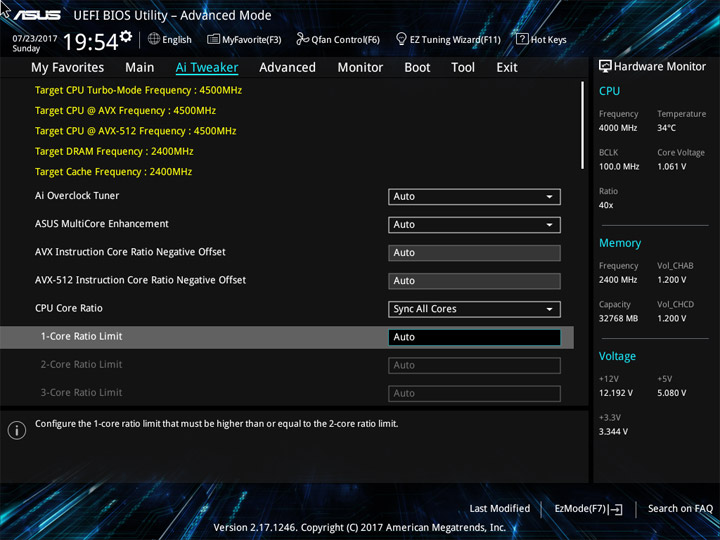Click the Ai Overclock Tuner label
The height and width of the screenshot is (540, 720).
[x=77, y=196]
